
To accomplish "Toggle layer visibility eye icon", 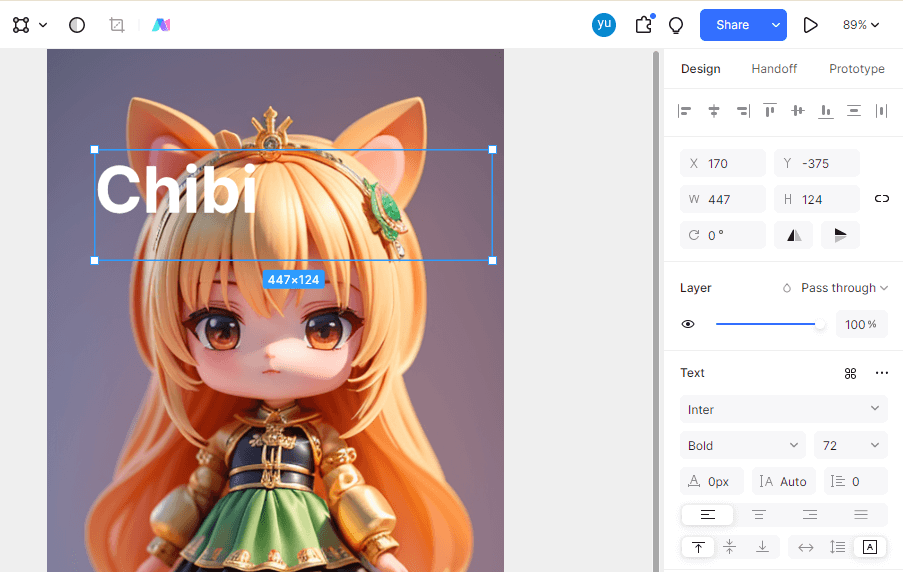I will pos(688,324).
